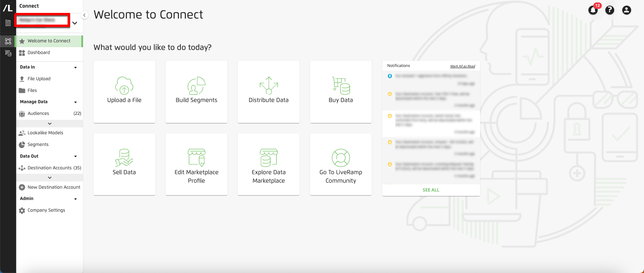The image size is (644, 273).
Task: Open the user profile icon
Action: tap(627, 10)
